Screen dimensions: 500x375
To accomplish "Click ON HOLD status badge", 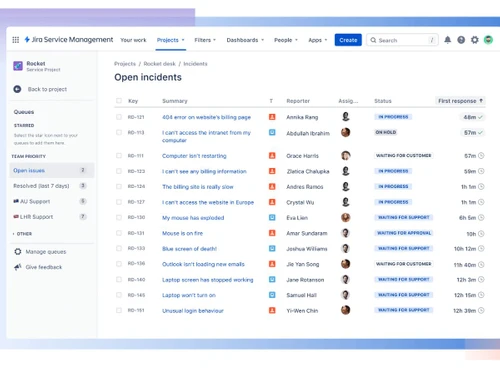I will 386,132.
